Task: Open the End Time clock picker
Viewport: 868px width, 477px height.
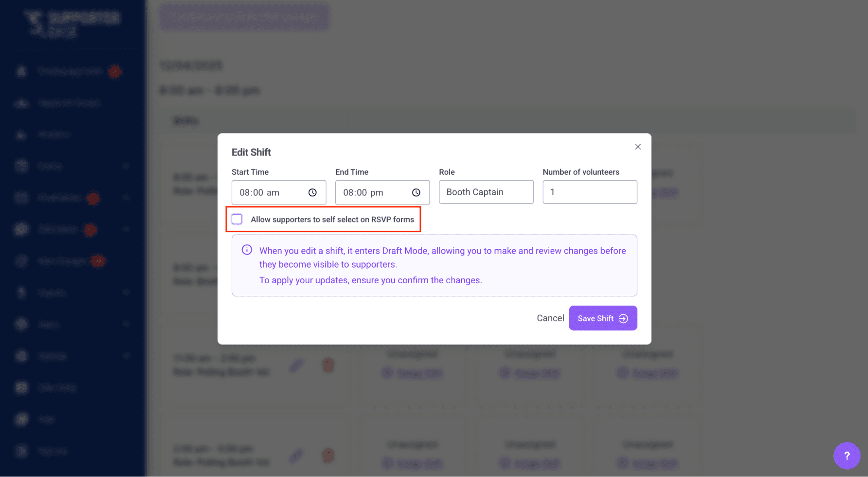Action: tap(416, 192)
